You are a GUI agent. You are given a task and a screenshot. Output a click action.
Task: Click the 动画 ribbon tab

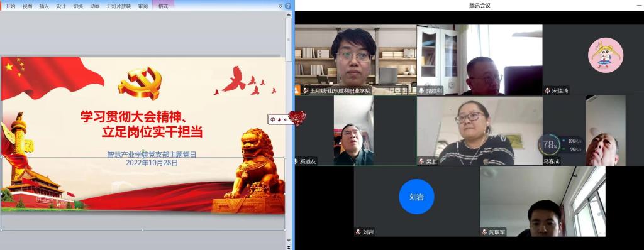coord(95,6)
